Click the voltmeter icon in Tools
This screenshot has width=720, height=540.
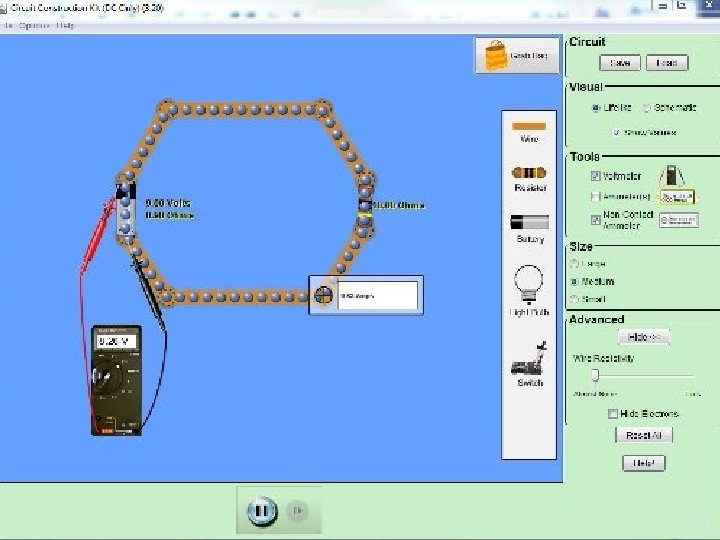(672, 176)
